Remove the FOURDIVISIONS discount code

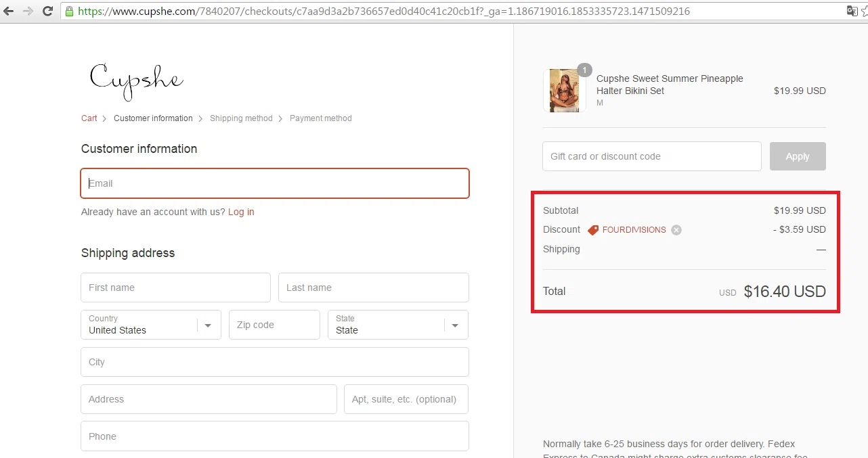[676, 230]
